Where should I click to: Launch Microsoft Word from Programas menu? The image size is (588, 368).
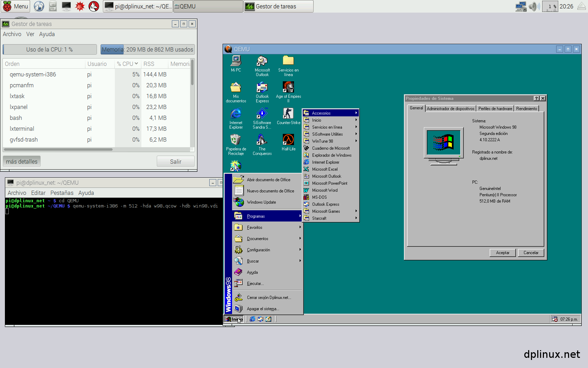331,190
